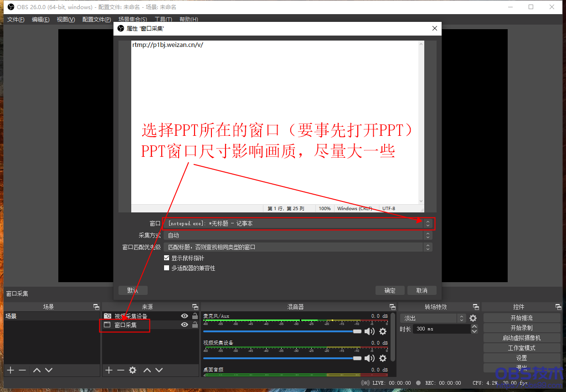Click the camera icon of 视频采集设备 source
566x392 pixels.
pos(108,316)
